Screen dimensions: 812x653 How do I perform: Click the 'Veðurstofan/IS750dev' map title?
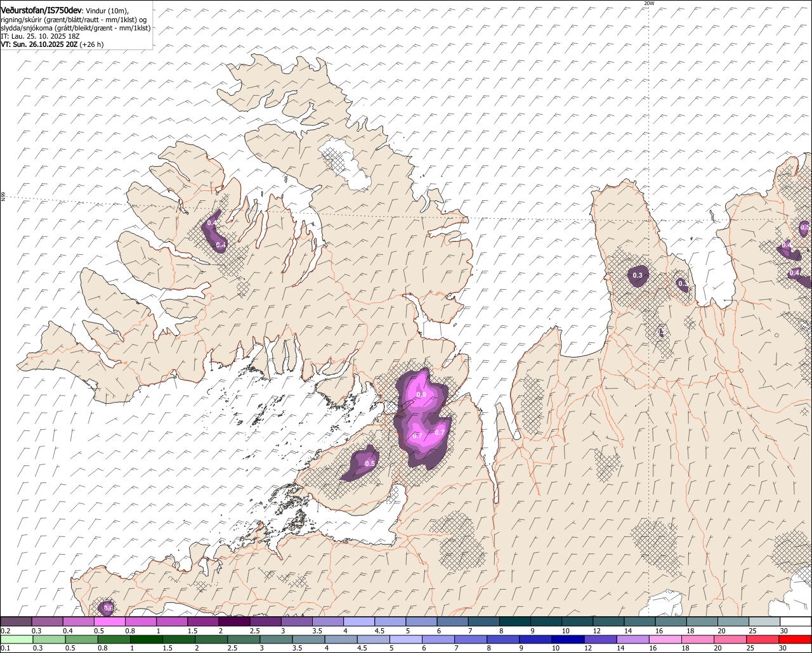pos(41,10)
